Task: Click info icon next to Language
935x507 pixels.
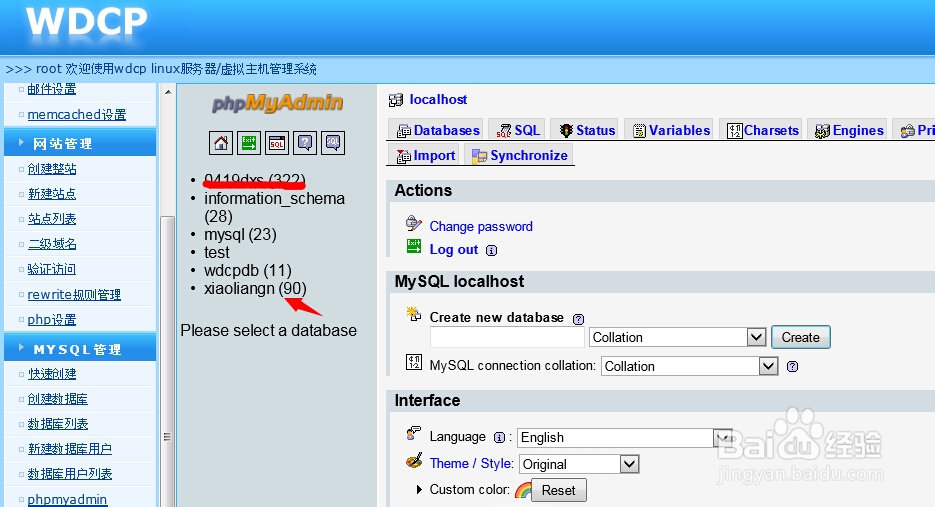Action: point(500,438)
